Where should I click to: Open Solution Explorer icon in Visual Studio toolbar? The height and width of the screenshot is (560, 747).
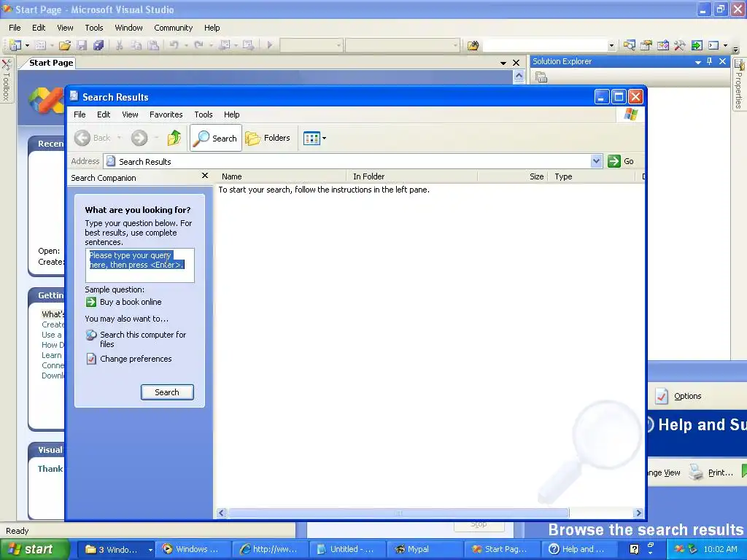click(630, 45)
